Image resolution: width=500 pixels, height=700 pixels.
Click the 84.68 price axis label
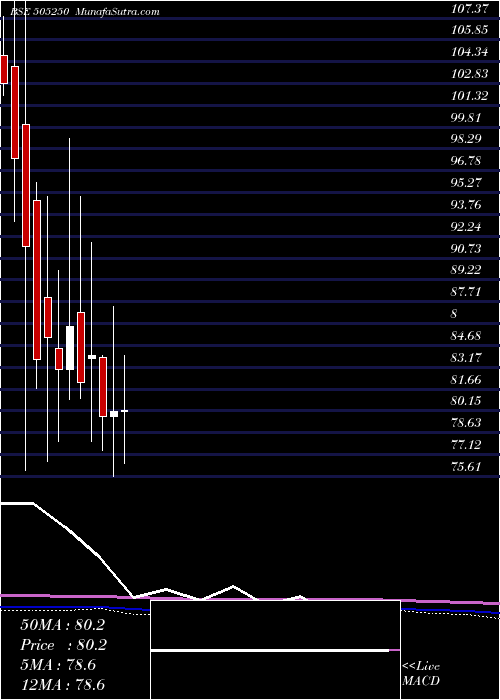click(x=467, y=336)
